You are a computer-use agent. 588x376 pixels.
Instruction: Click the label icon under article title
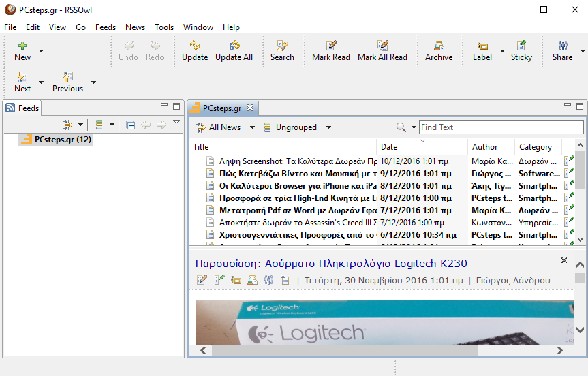coord(236,280)
